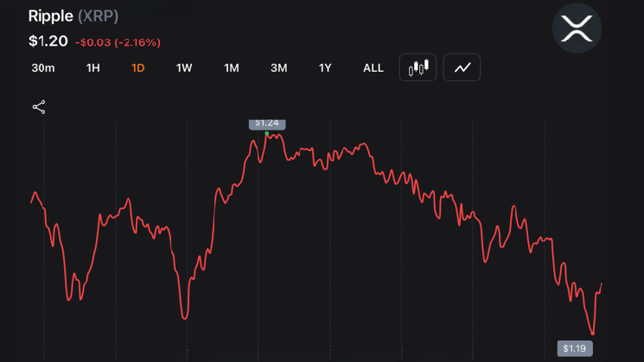Select the ALL time range
Image resolution: width=644 pixels, height=362 pixels.
pos(373,67)
